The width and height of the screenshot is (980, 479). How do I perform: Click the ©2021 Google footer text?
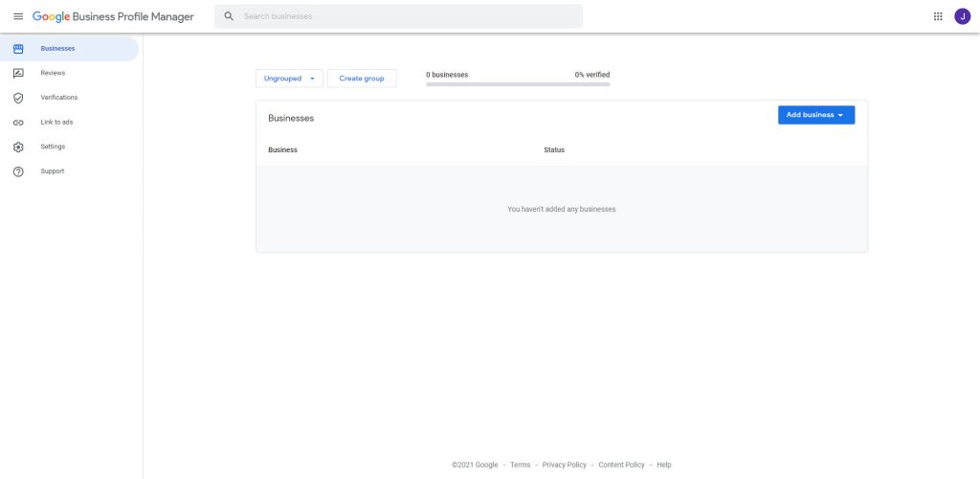[x=475, y=465]
